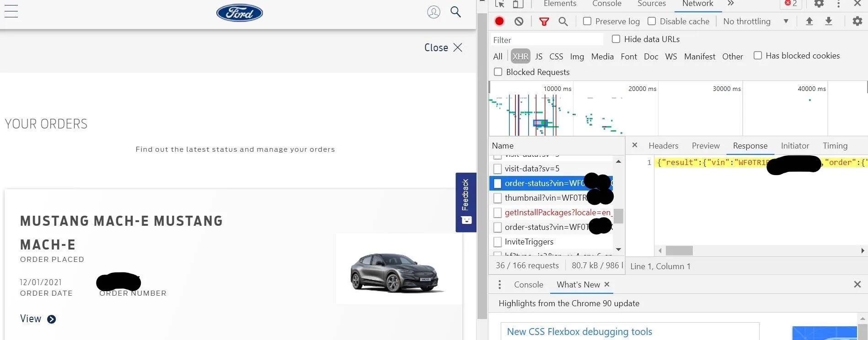Select the Font filter type
This screenshot has width=868, height=340.
tap(629, 56)
